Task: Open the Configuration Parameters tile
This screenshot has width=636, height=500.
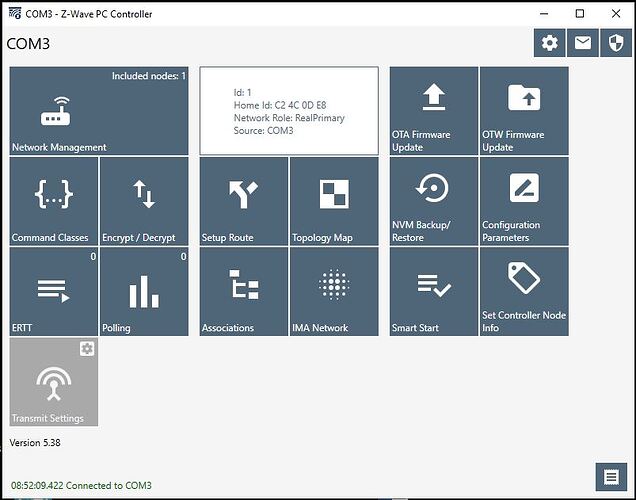Action: coord(524,201)
